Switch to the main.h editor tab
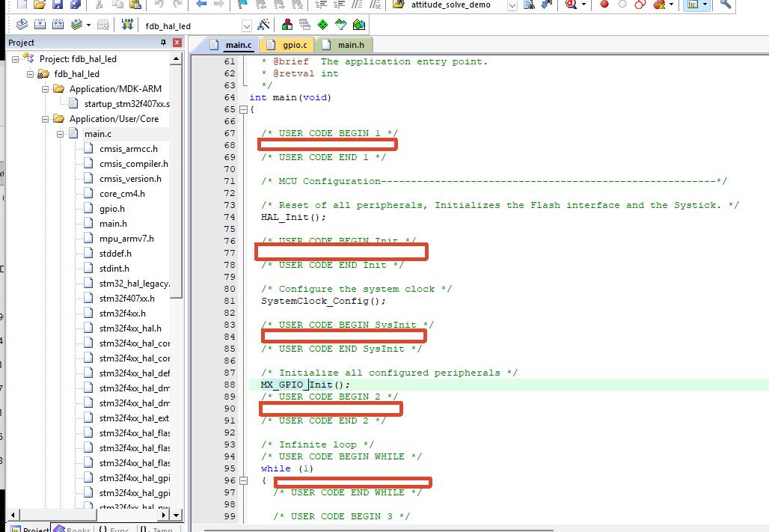 [344, 45]
